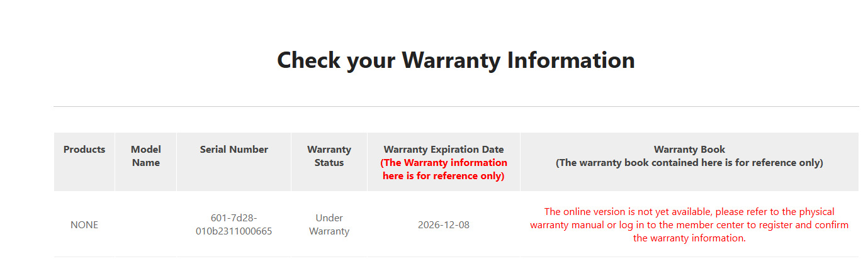Select the 2026-12-08 expiration date
The height and width of the screenshot is (259, 868).
[x=444, y=225]
